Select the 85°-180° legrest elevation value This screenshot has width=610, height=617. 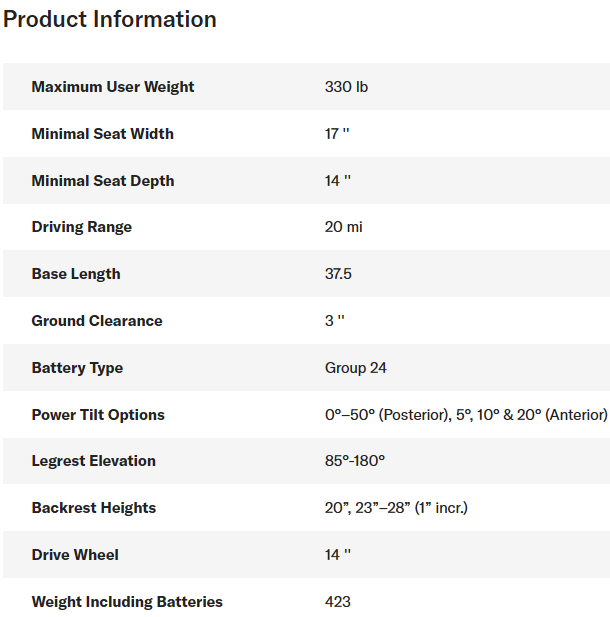coord(355,461)
